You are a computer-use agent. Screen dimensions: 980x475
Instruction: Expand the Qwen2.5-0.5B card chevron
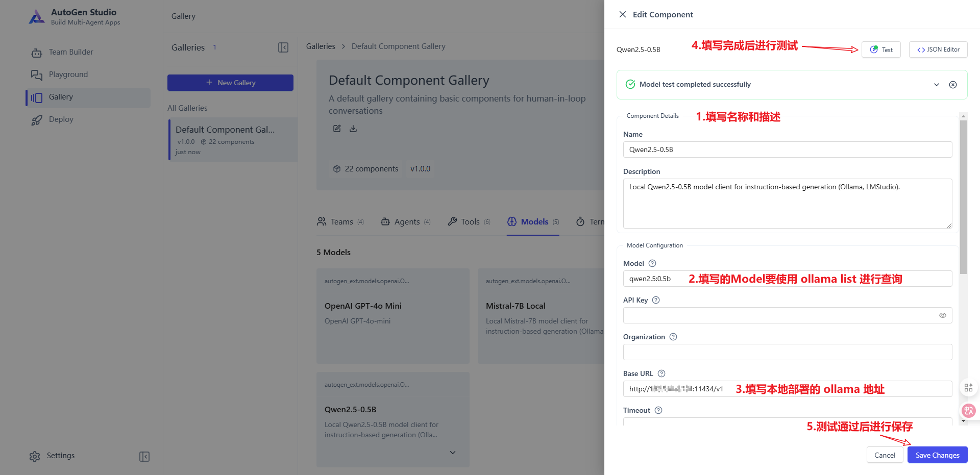pos(453,453)
